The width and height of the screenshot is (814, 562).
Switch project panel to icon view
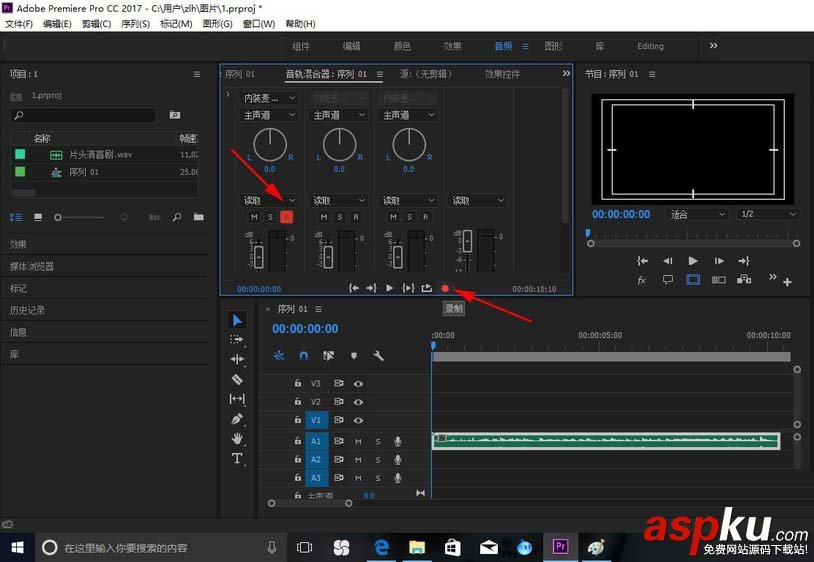coord(38,217)
